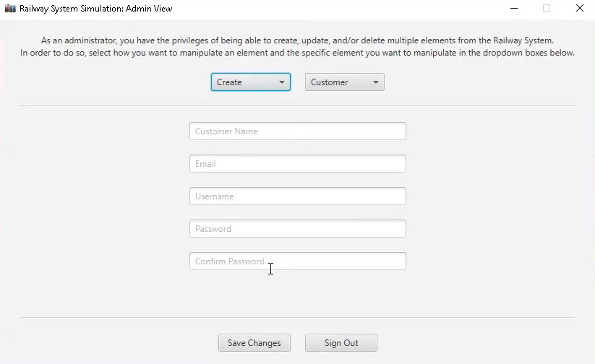Click the Save Changes button

254,343
